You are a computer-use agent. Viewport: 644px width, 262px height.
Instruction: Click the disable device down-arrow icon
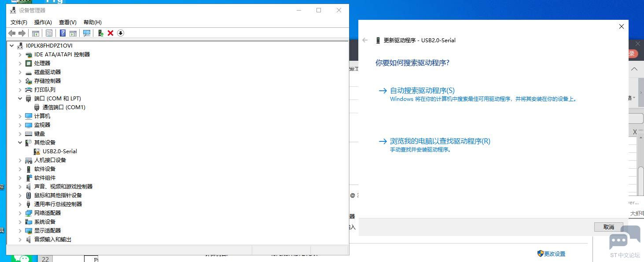[121, 33]
